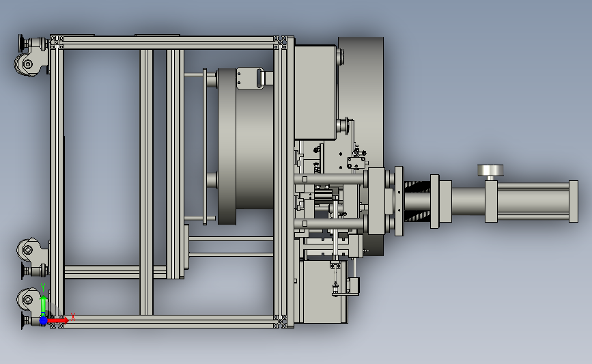Select the green "Y" axis label

coord(43,288)
